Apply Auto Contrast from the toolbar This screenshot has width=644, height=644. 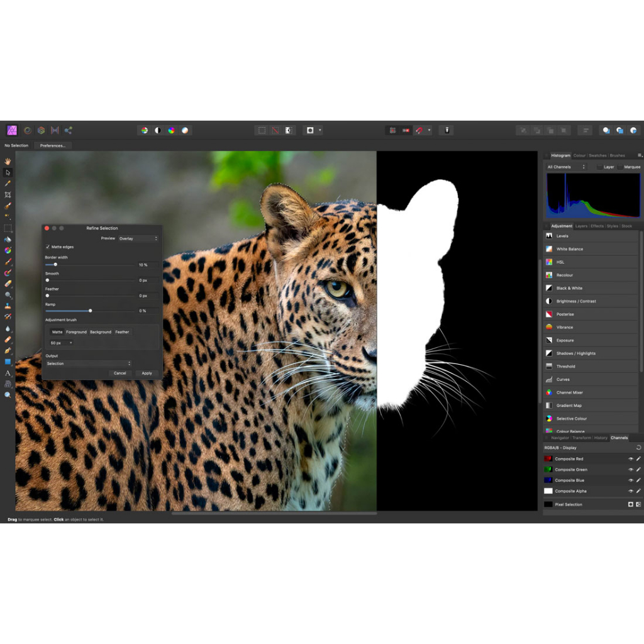(x=158, y=130)
